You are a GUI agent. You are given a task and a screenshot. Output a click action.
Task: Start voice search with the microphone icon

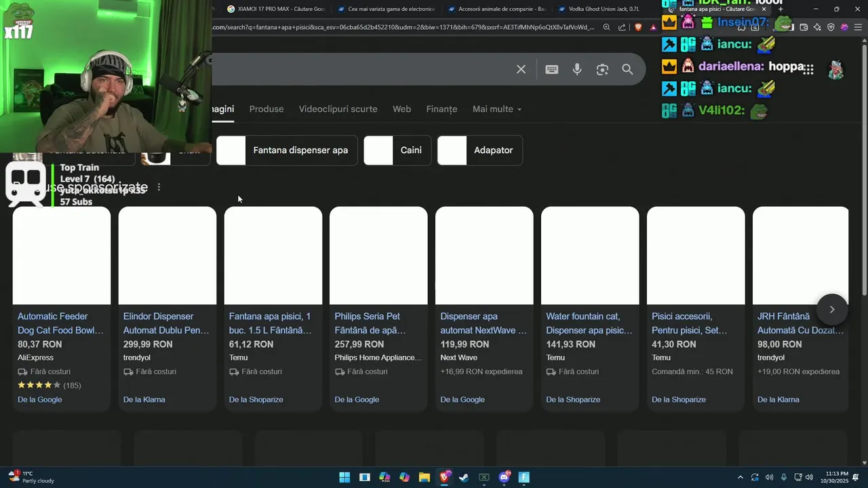(577, 69)
